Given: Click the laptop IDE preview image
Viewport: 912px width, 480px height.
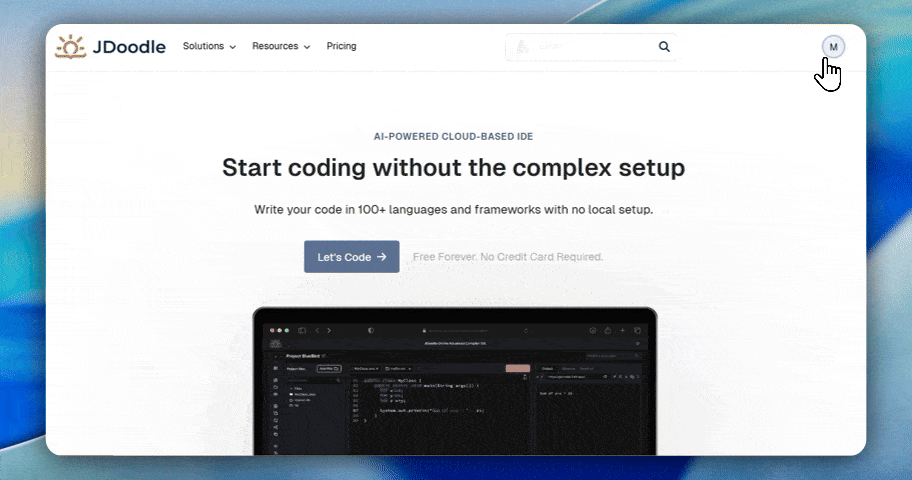Looking at the screenshot, I should pos(455,381).
